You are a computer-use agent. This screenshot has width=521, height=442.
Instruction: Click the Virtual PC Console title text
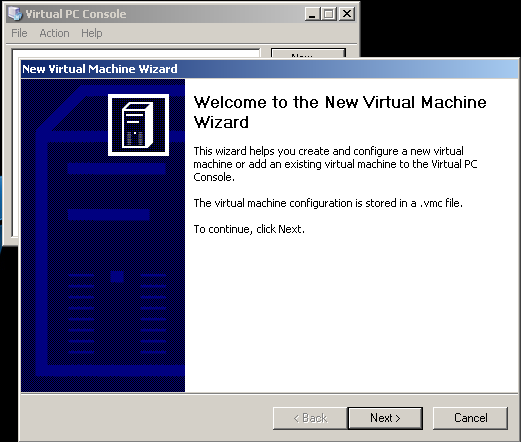tap(76, 14)
